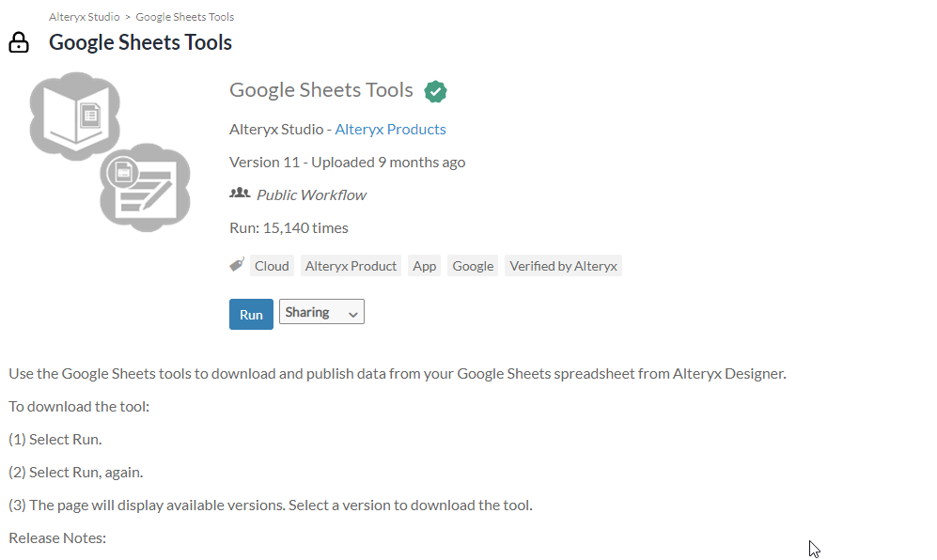Viewport: 937px width, 560px height.
Task: Click the lock icon beside page title
Action: pyautogui.click(x=19, y=43)
